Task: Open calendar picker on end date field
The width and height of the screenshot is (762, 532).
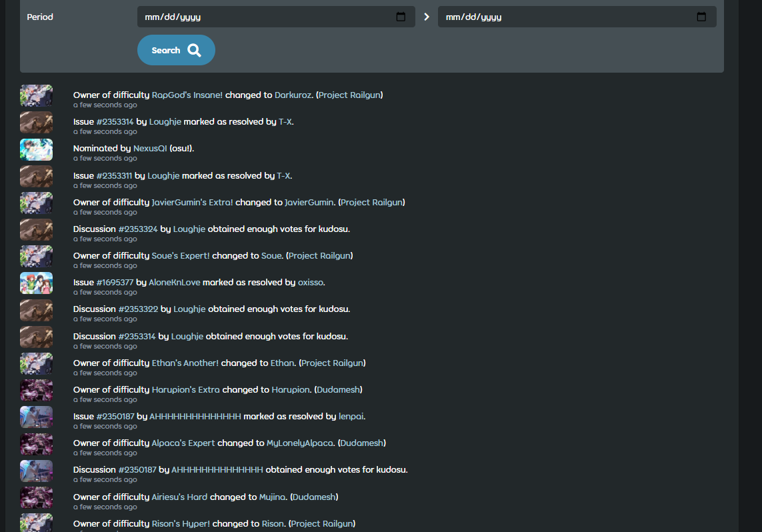Action: click(x=701, y=17)
